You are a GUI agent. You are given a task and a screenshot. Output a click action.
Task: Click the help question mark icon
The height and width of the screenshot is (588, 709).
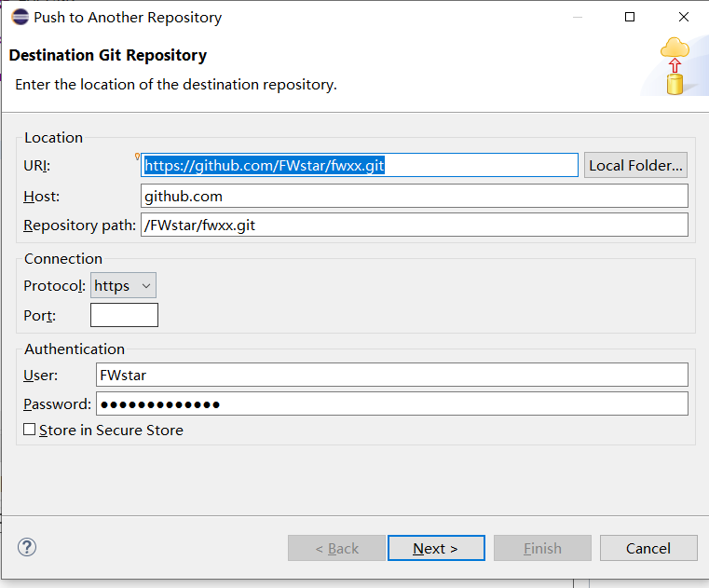27,547
